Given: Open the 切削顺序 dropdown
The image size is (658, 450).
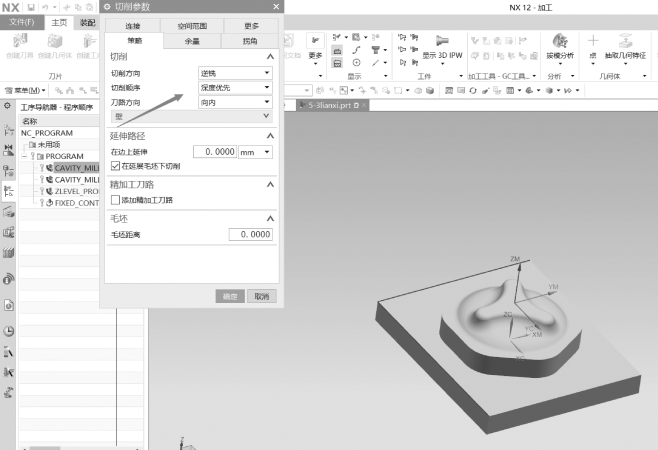Looking at the screenshot, I should (235, 87).
